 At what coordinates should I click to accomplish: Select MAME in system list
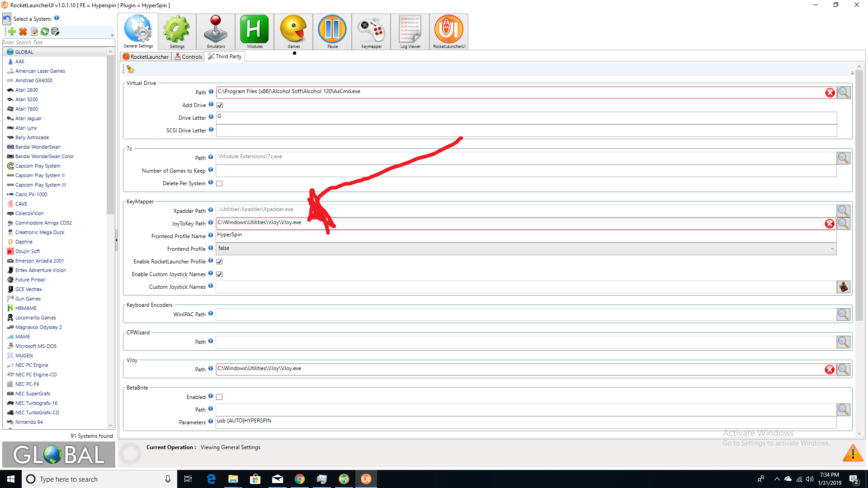pyautogui.click(x=23, y=337)
